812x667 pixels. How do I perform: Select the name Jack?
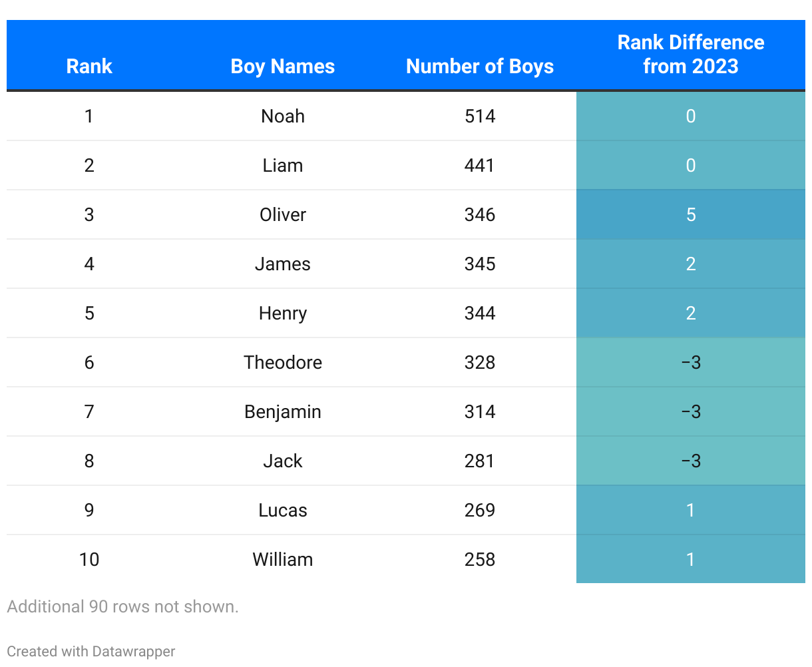click(x=283, y=461)
